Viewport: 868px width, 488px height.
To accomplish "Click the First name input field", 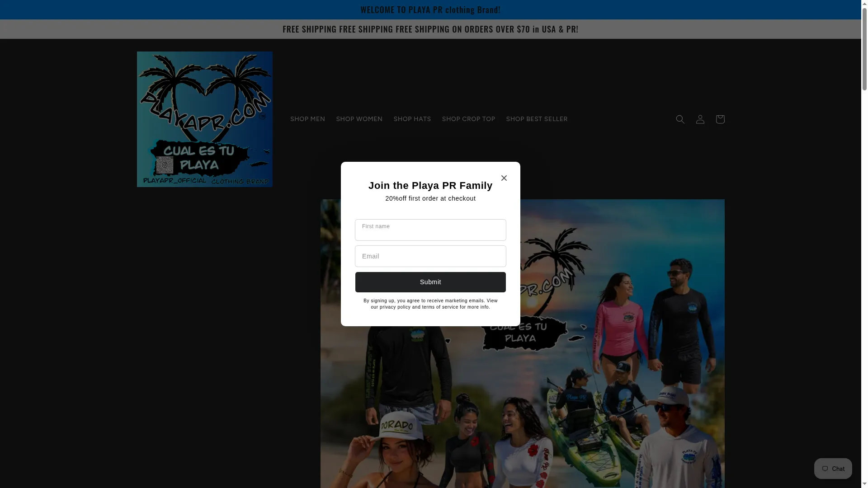I will pyautogui.click(x=430, y=230).
